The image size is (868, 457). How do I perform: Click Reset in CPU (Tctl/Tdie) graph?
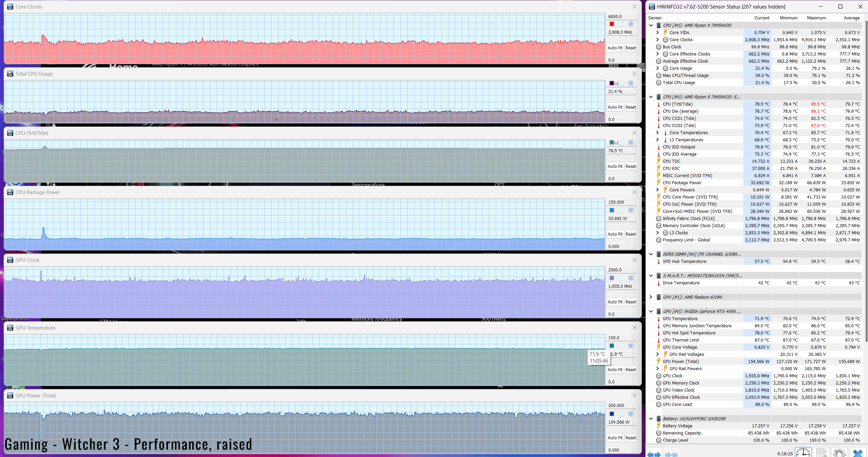tap(630, 166)
